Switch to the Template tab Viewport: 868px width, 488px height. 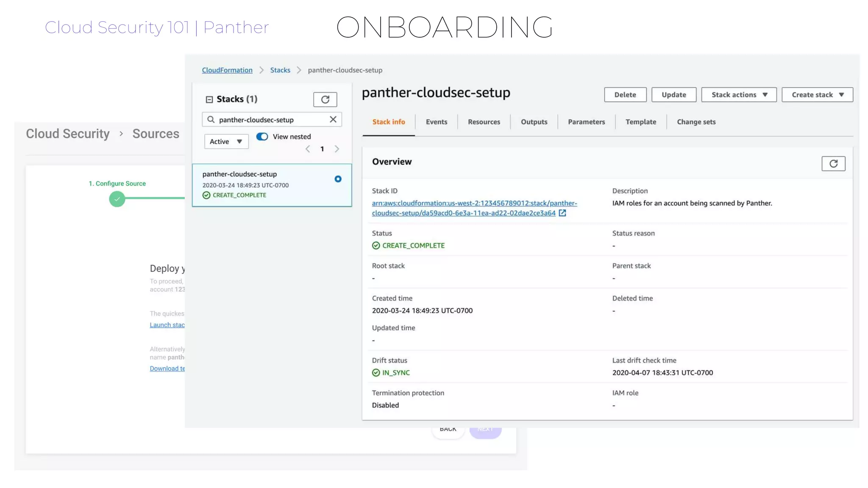641,122
